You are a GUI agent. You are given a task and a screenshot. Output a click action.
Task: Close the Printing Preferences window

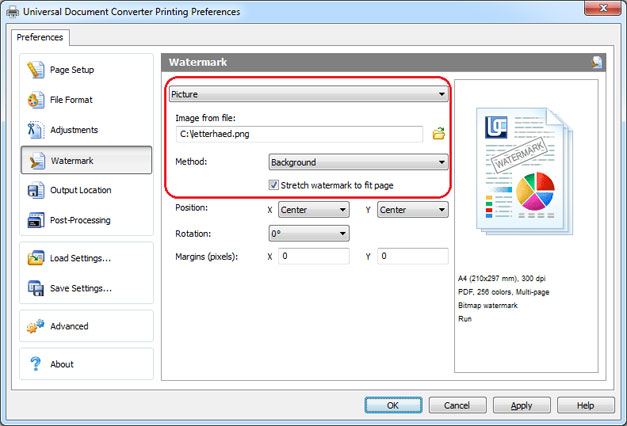[603, 8]
